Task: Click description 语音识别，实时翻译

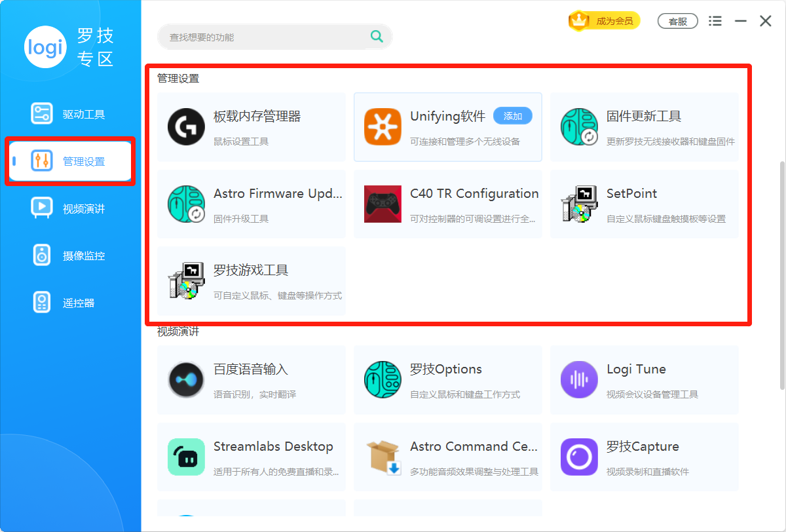Action: tap(255, 394)
